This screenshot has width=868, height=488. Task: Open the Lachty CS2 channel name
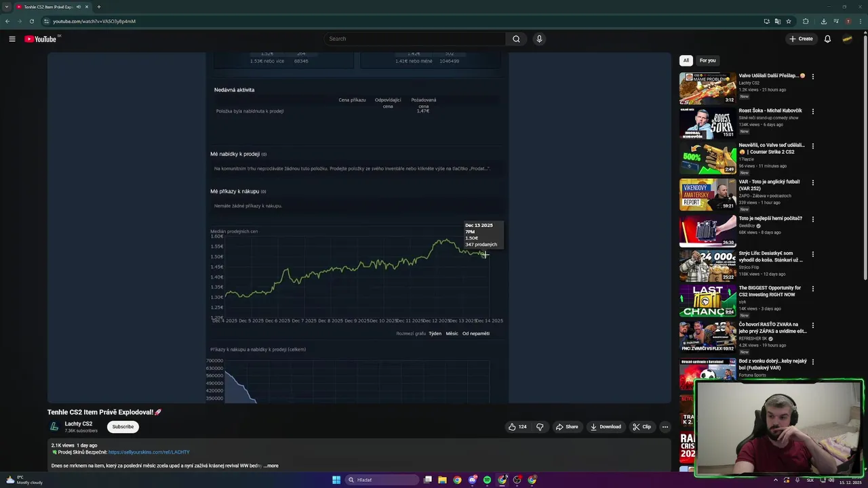79,424
